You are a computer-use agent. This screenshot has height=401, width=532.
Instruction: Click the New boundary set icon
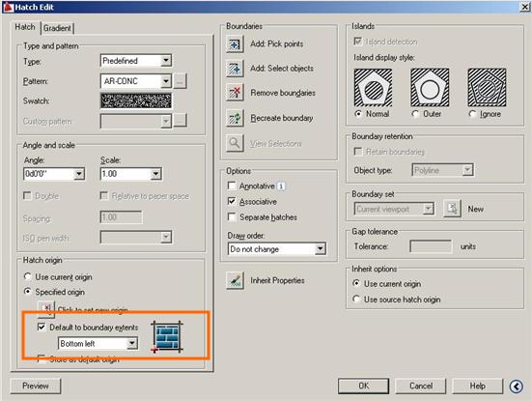tap(452, 208)
